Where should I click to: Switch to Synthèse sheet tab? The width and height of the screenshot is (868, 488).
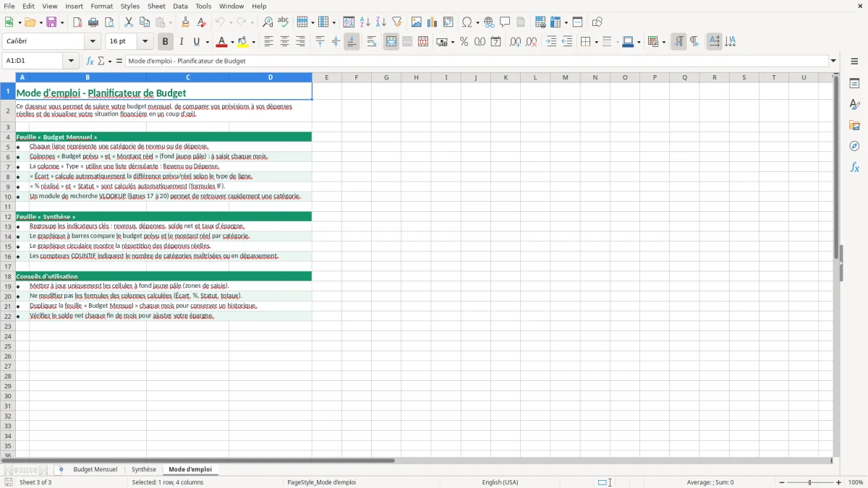[143, 470]
